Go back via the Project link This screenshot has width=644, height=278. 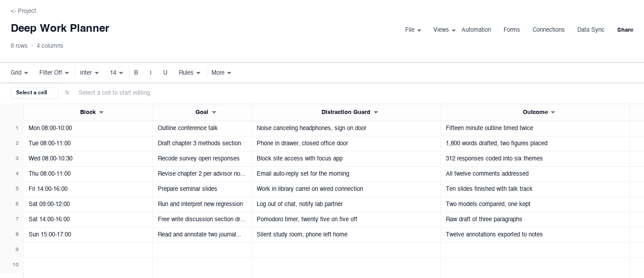pos(23,11)
